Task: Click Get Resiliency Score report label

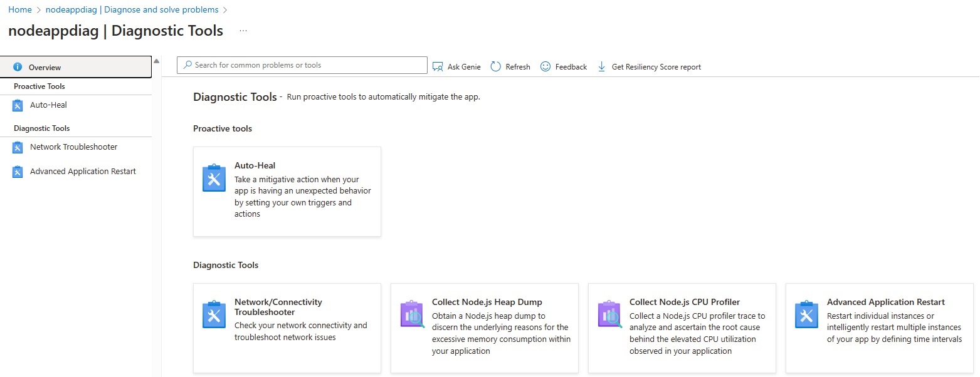Action: 656,67
